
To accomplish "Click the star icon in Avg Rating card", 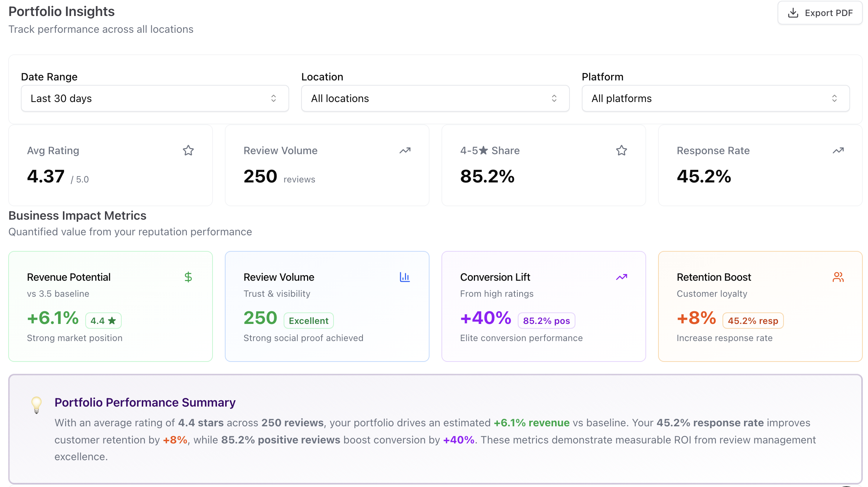I will point(188,150).
